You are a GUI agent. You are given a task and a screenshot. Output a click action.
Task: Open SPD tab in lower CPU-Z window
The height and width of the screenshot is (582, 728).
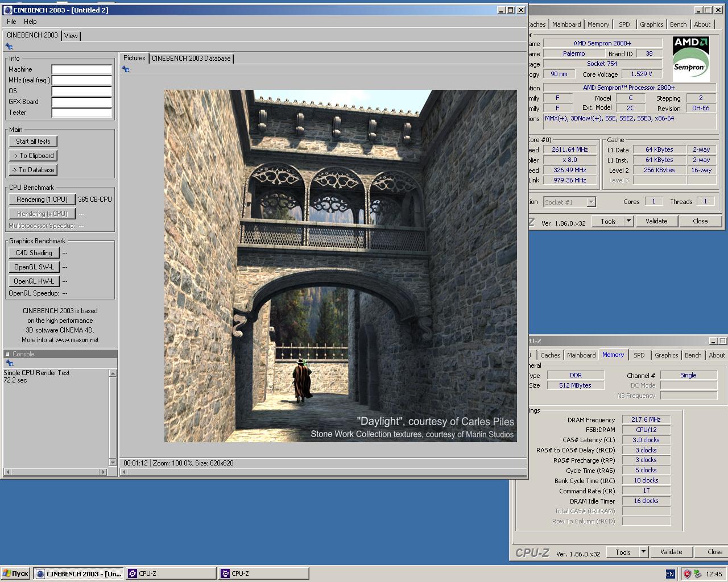click(639, 355)
